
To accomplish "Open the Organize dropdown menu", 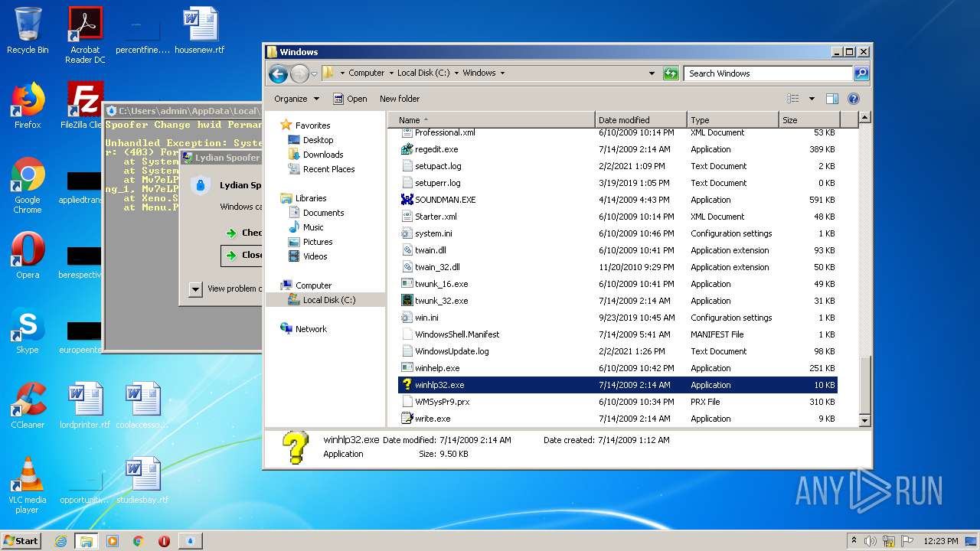I will (296, 99).
